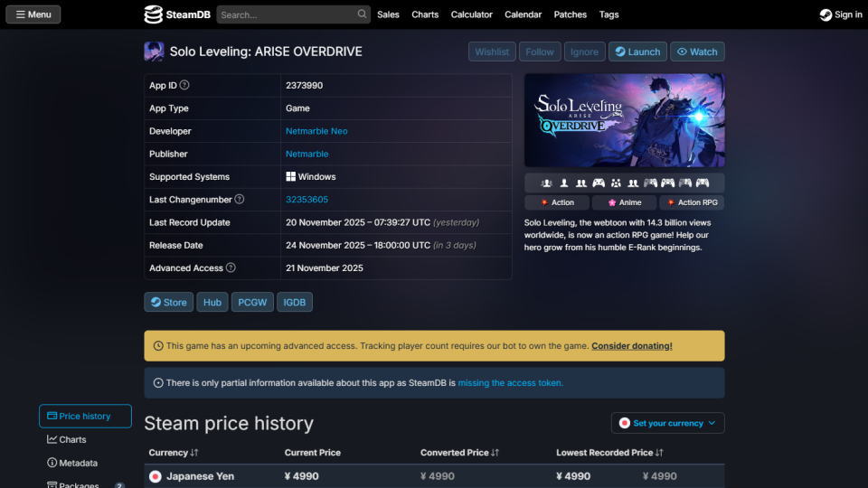Viewport: 868px width, 488px height.
Task: Select the Price history tab
Action: tap(85, 416)
